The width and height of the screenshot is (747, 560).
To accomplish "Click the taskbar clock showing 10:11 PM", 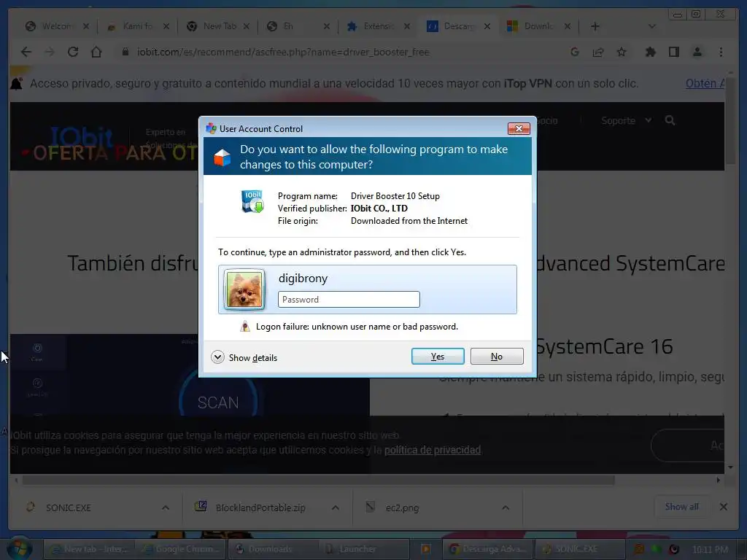I will 710,550.
